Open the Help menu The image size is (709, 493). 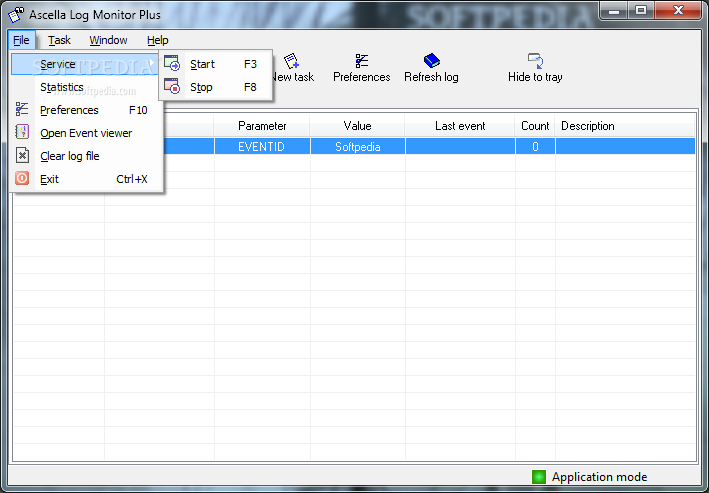157,40
